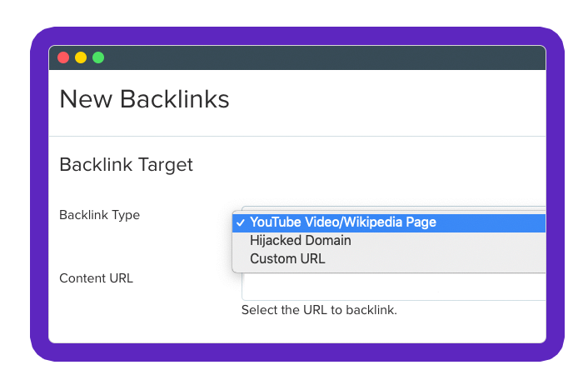
Task: Click the green maximize window button
Action: pos(98,57)
